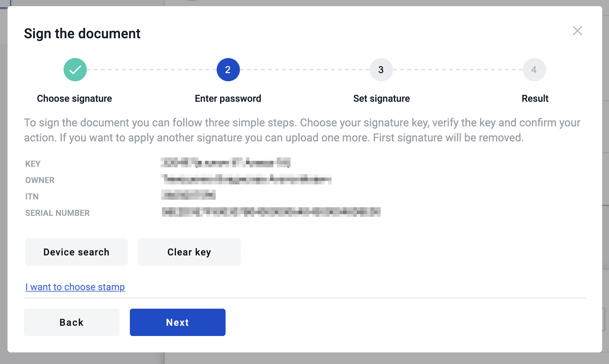609x364 pixels.
Task: Click the blurred SERIAL NUMBER value
Action: (271, 212)
